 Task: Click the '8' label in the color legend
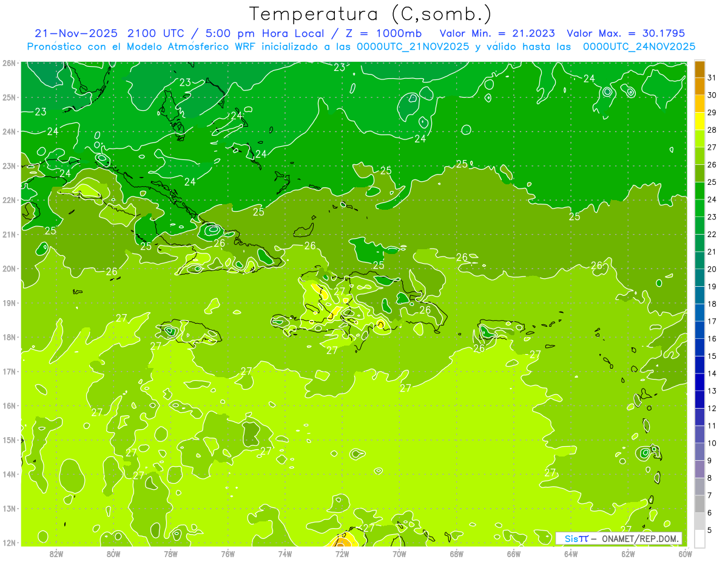[x=710, y=478]
